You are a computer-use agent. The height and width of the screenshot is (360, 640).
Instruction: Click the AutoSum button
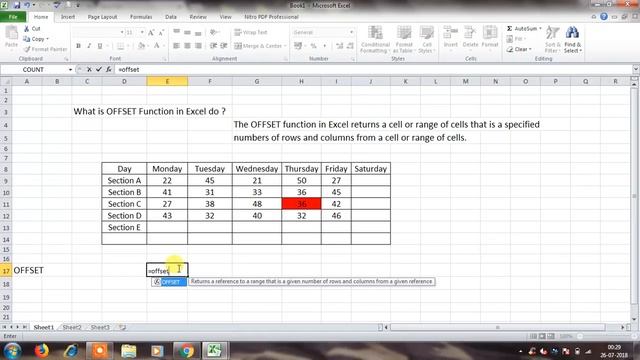[524, 29]
